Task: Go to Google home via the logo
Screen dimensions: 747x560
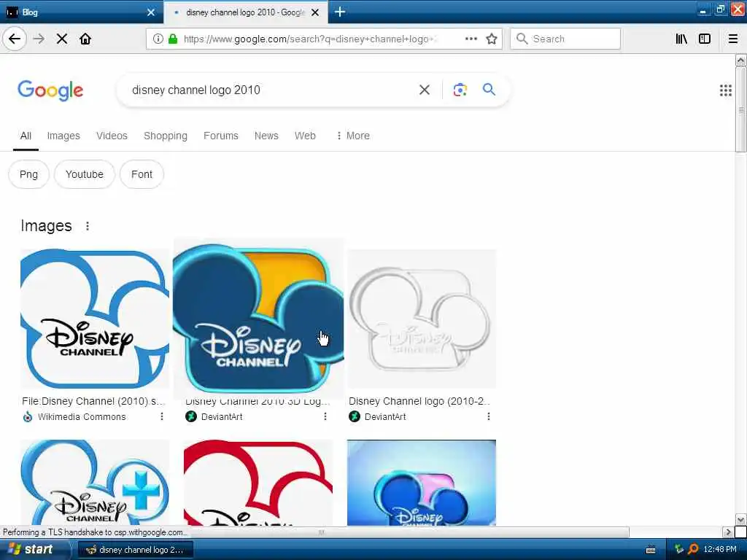Action: tap(50, 90)
